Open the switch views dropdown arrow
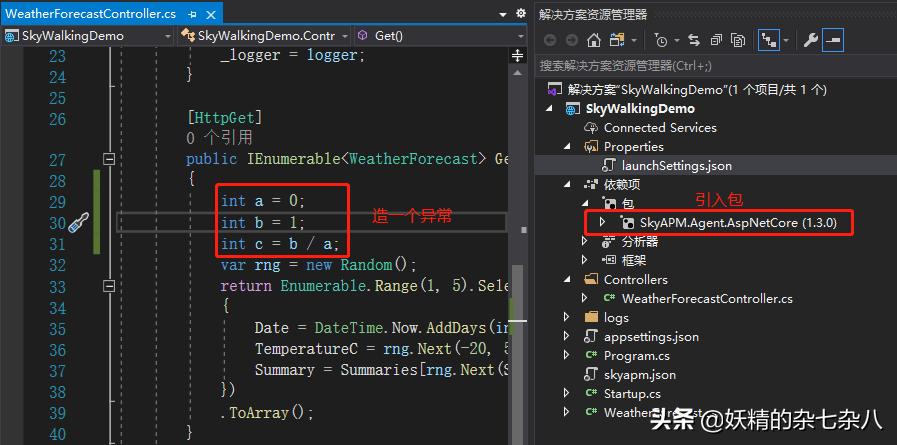The image size is (897, 445). [634, 41]
